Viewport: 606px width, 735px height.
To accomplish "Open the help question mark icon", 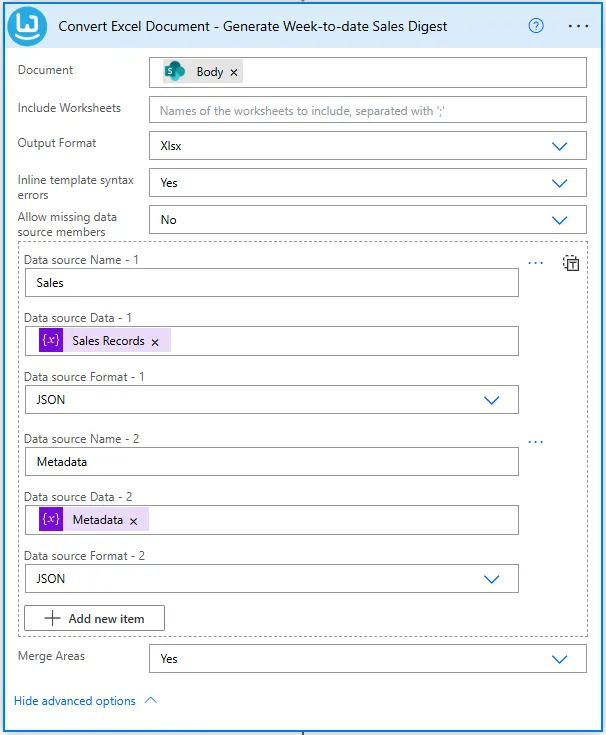I will [536, 26].
